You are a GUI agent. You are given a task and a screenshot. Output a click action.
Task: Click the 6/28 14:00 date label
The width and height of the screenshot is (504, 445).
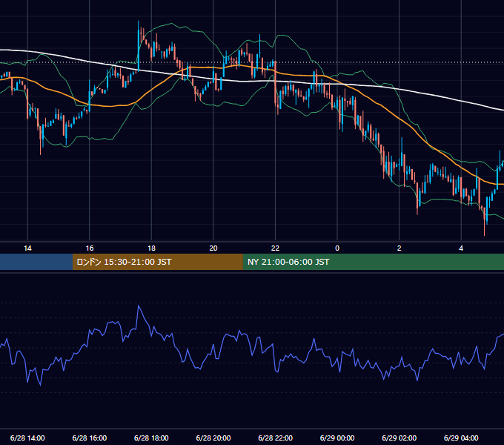click(x=27, y=438)
